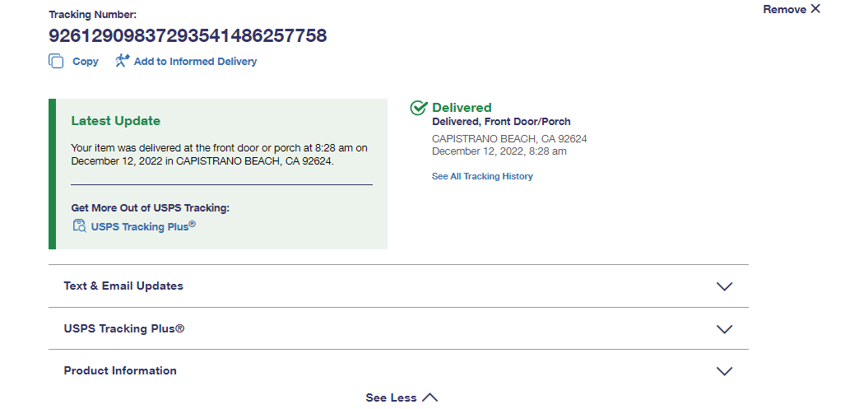Open Product Information using its chevron
Screen dimensions: 868x409
(724, 371)
